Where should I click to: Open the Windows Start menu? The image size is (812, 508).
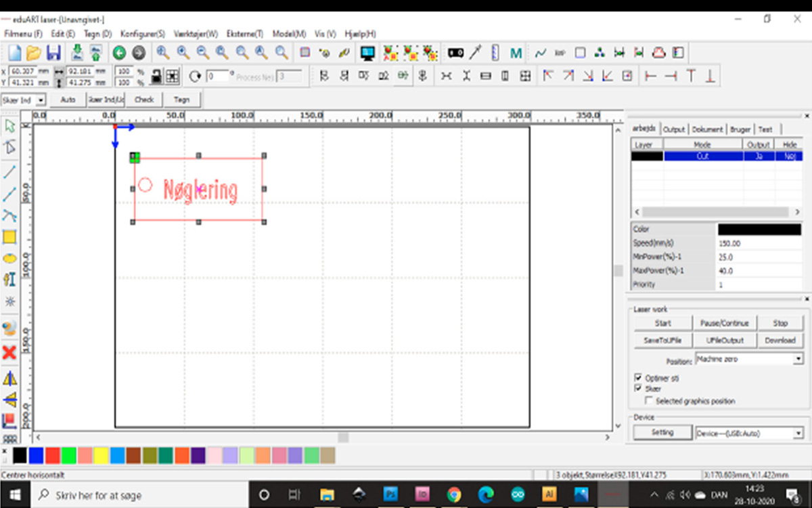[15, 494]
